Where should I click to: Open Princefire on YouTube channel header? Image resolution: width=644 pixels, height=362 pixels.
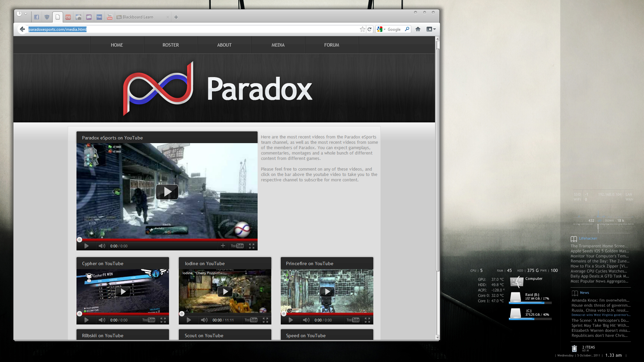click(327, 263)
